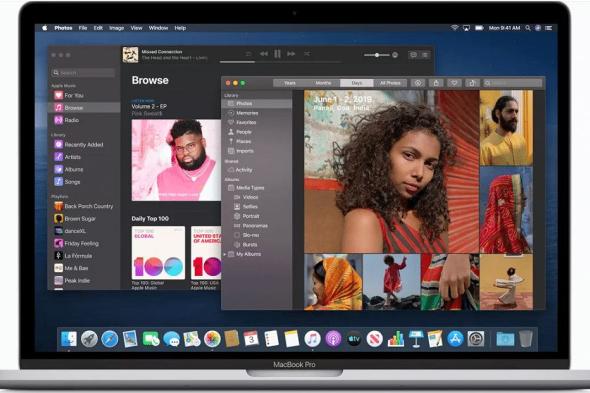Open Numbers chart icon in Dock

(x=395, y=339)
